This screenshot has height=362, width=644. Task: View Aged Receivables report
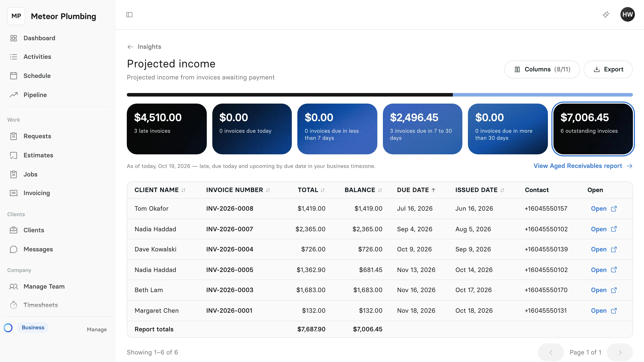(x=583, y=166)
